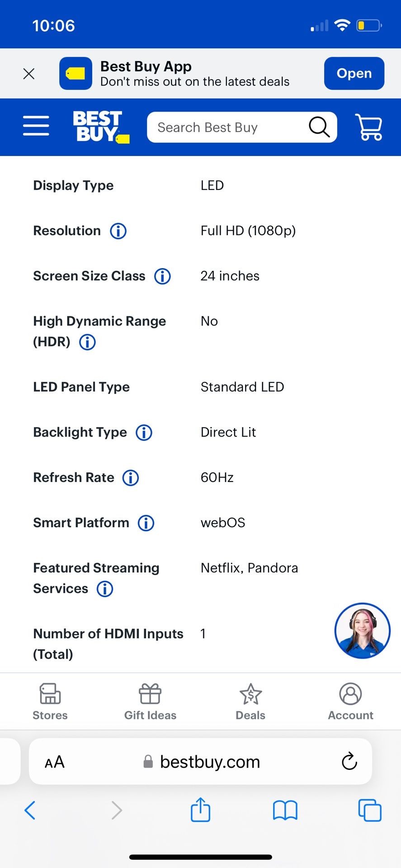401x868 pixels.
Task: Open the virtual assistant chat avatar
Action: [362, 631]
